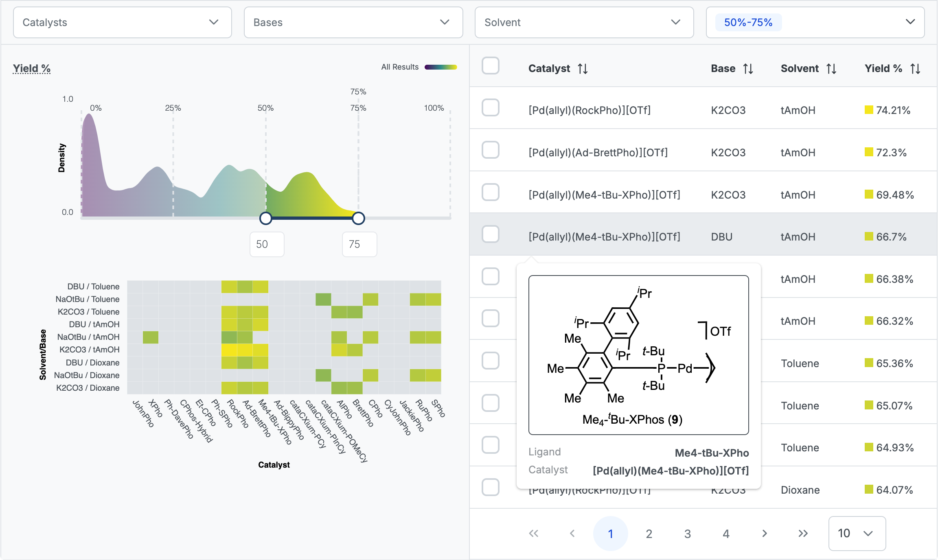Go to page 2 of results

pyautogui.click(x=649, y=534)
